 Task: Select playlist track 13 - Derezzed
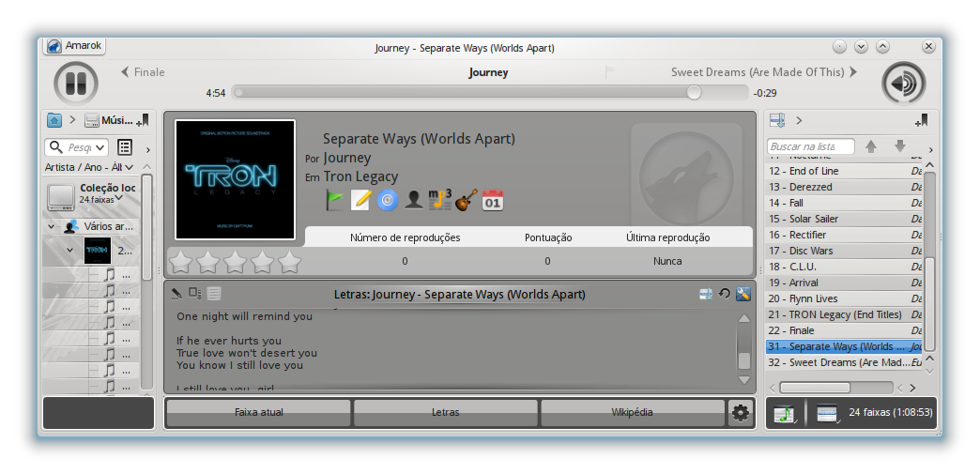pyautogui.click(x=845, y=187)
